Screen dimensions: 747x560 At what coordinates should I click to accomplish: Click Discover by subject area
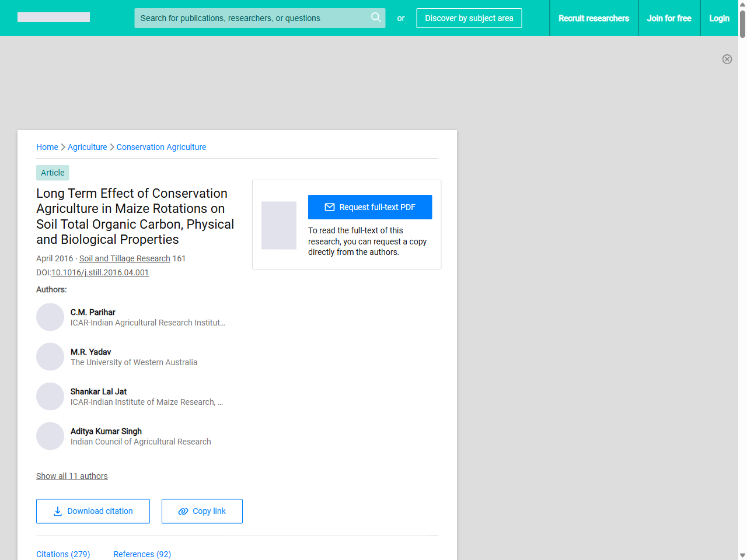[469, 18]
